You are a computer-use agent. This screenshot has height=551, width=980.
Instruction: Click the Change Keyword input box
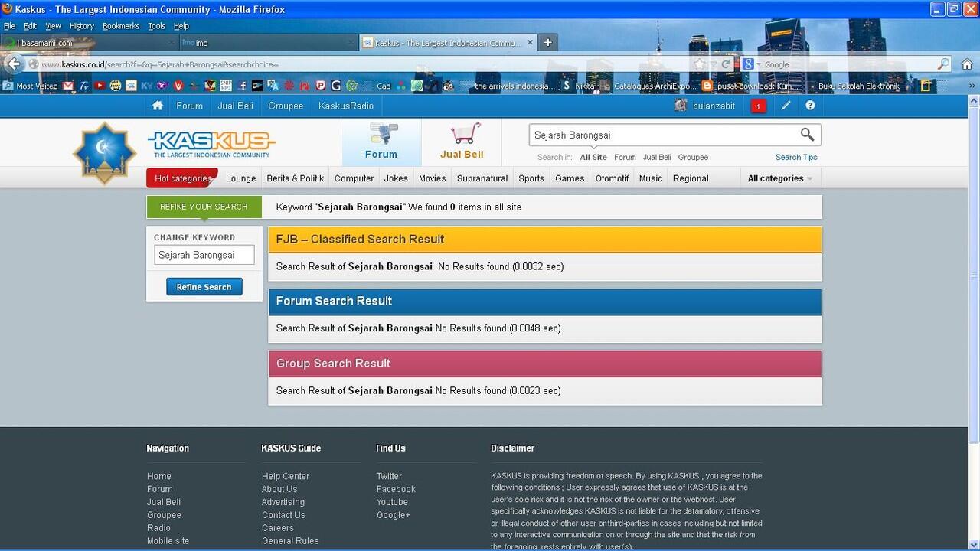click(204, 255)
